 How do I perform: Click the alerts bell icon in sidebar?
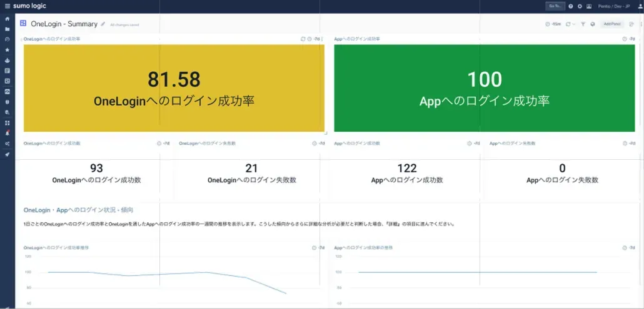point(7,133)
